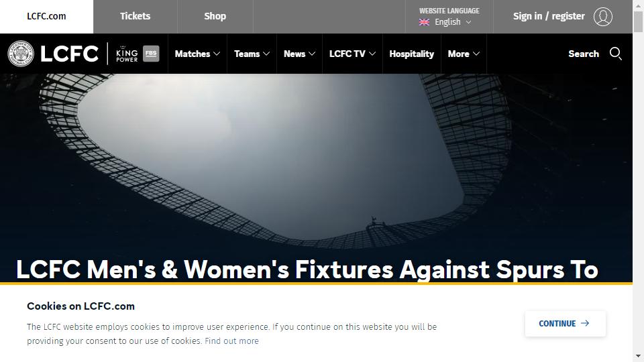Viewport: 644px width, 362px height.
Task: Open the LCFC TV menu
Action: click(352, 54)
